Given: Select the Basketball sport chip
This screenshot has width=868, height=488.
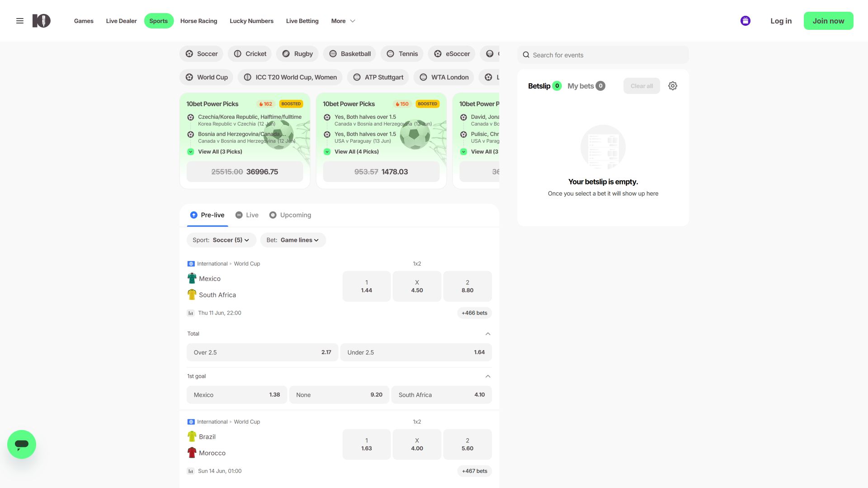Looking at the screenshot, I should (x=349, y=54).
